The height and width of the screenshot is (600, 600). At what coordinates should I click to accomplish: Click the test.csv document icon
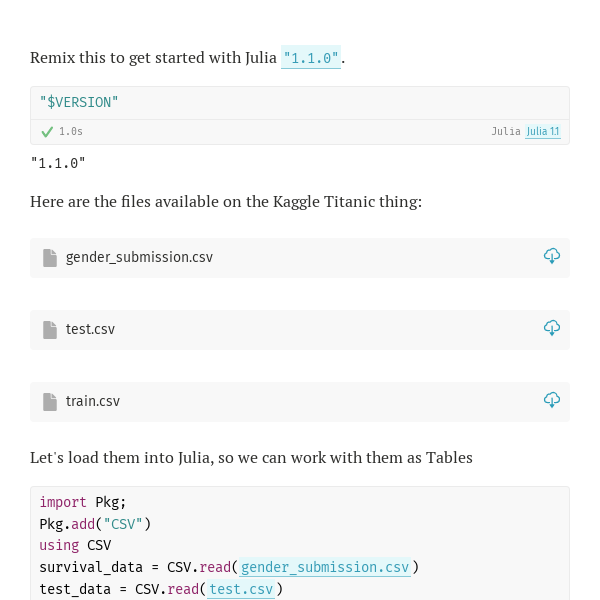coord(50,330)
